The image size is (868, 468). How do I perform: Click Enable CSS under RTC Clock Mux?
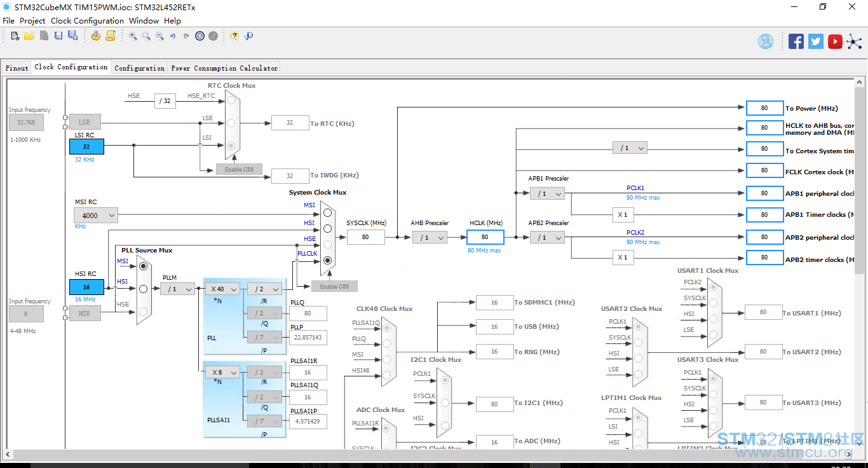pyautogui.click(x=239, y=169)
